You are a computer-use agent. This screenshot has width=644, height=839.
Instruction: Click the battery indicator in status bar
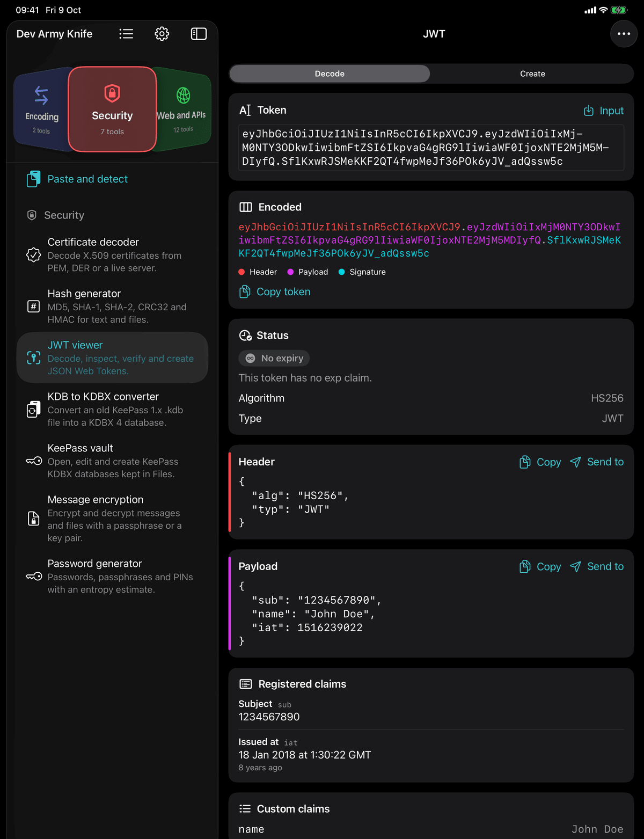pyautogui.click(x=619, y=10)
